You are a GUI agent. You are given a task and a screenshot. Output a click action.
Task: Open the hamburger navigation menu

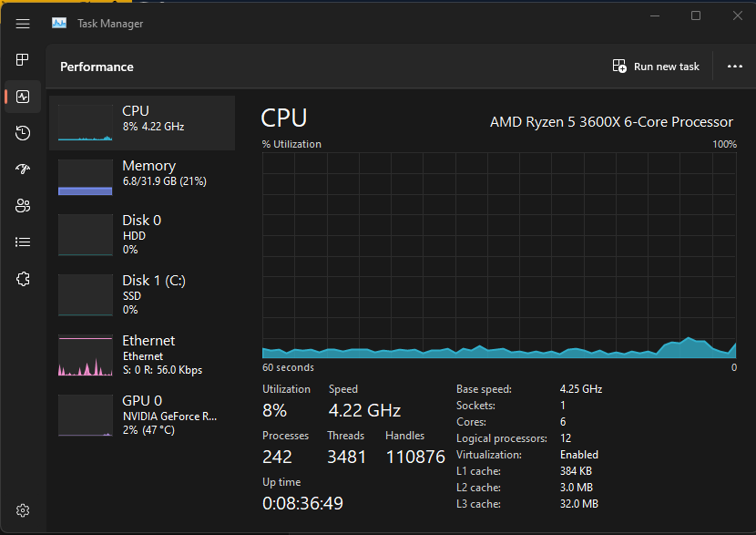pyautogui.click(x=23, y=24)
